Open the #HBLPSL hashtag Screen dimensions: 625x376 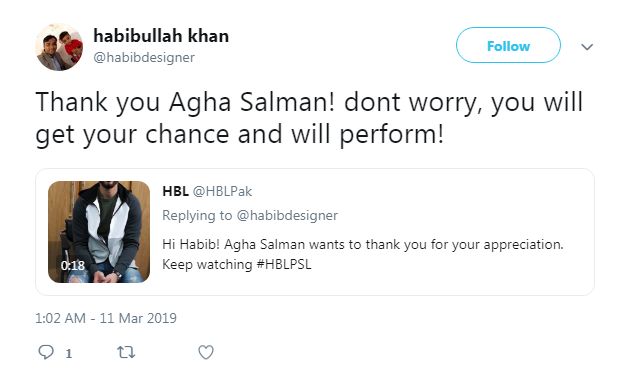pos(284,264)
